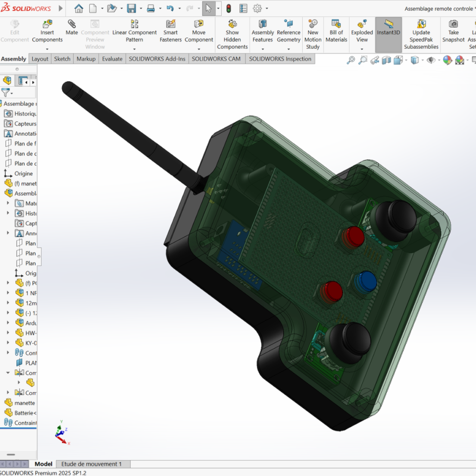
Task: Open File Properties list icon
Action: pos(244,8)
